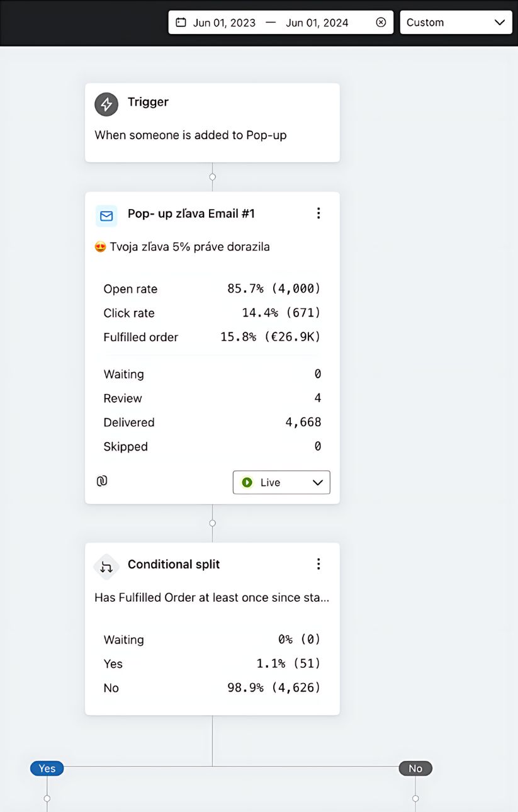This screenshot has height=812, width=518.
Task: Select the No branch label
Action: [x=415, y=768]
